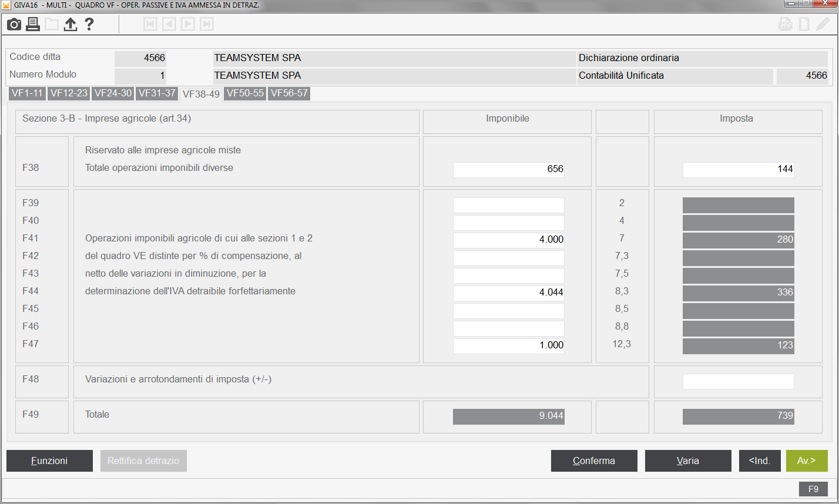Open the VF24-30 tab
The width and height of the screenshot is (839, 504).
click(113, 93)
